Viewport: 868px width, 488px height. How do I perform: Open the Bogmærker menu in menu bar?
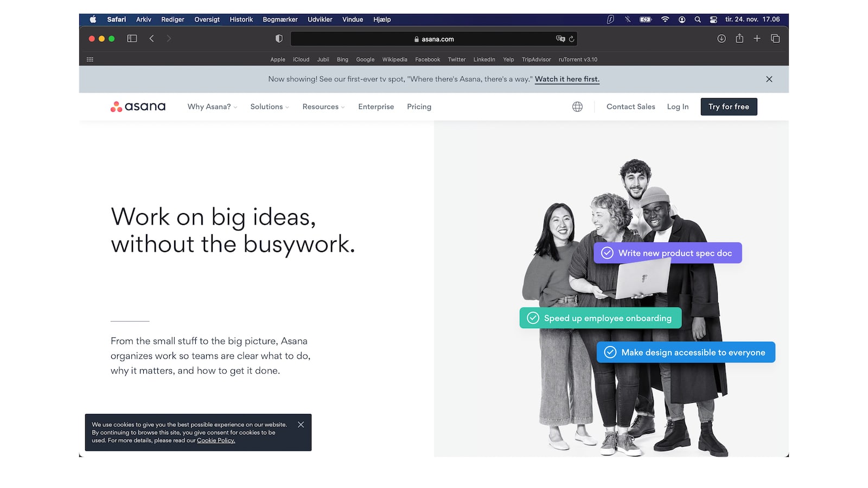click(x=280, y=20)
